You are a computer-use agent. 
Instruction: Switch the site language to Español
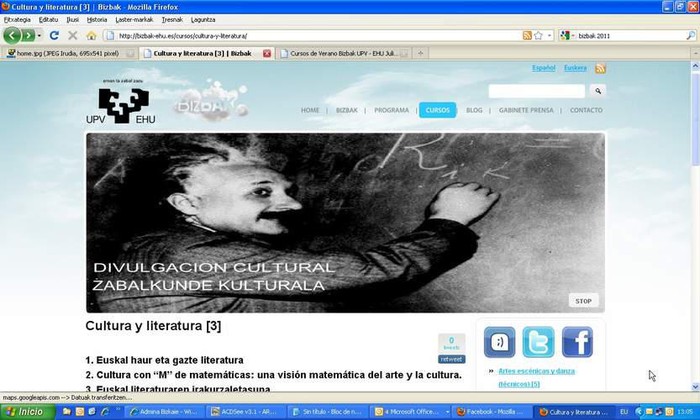[543, 68]
